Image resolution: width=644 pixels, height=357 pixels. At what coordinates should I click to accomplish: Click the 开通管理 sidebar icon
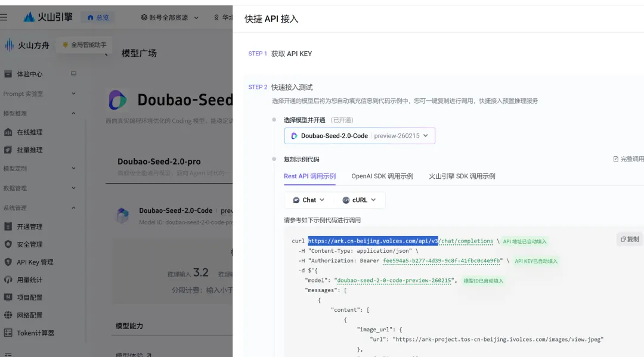(8, 226)
